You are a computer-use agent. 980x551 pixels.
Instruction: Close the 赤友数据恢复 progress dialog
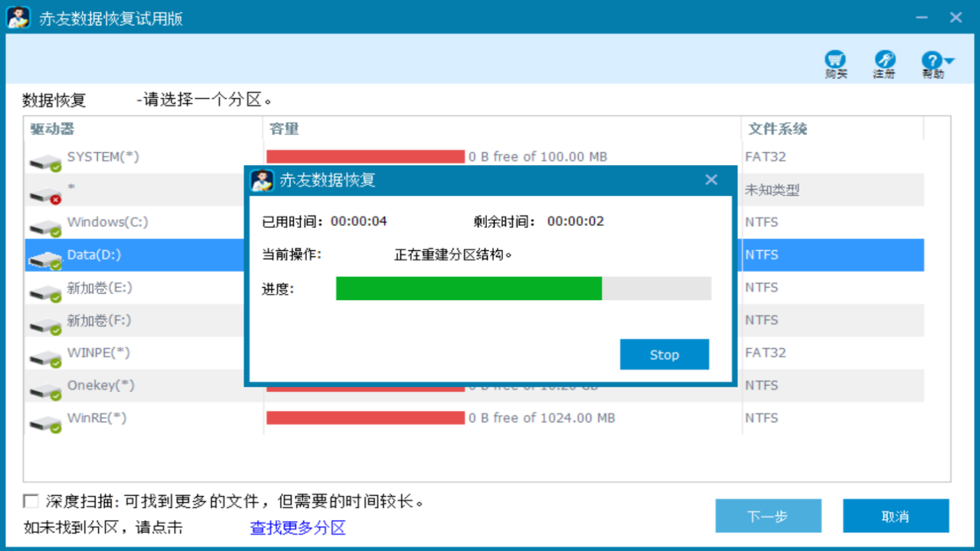[711, 180]
